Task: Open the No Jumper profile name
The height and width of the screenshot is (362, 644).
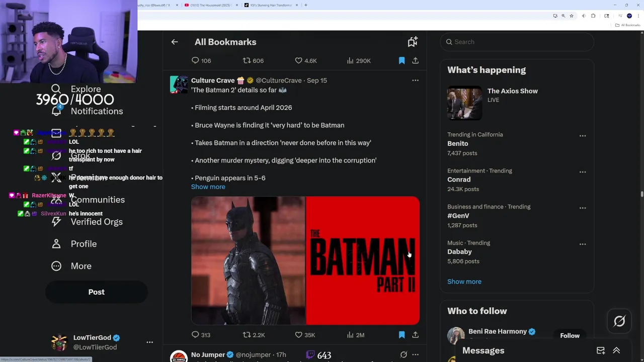Action: pos(208,355)
